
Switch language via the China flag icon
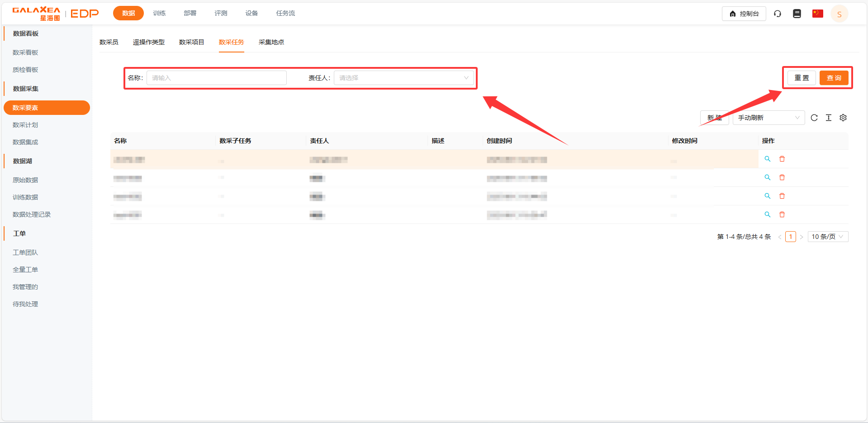[817, 14]
